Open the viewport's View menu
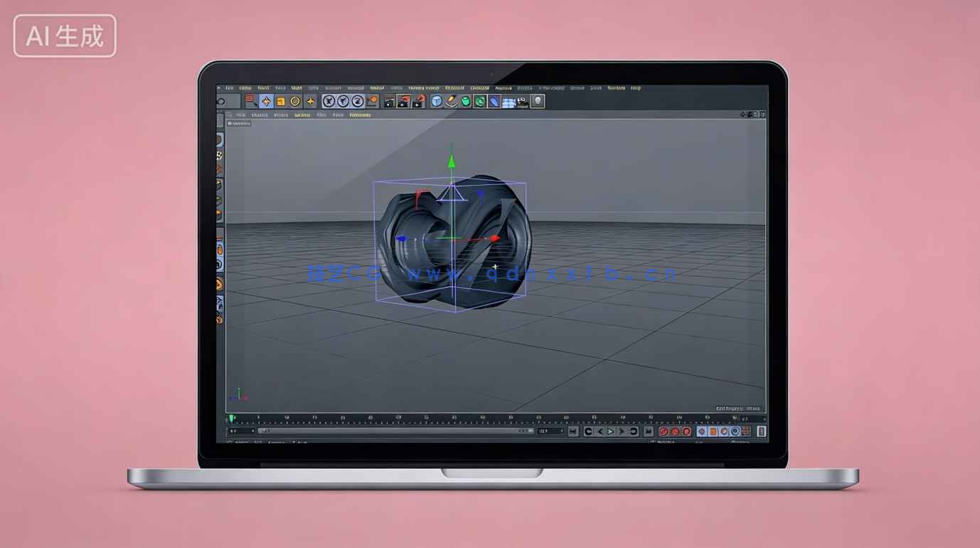This screenshot has width=980, height=548. coord(241,115)
